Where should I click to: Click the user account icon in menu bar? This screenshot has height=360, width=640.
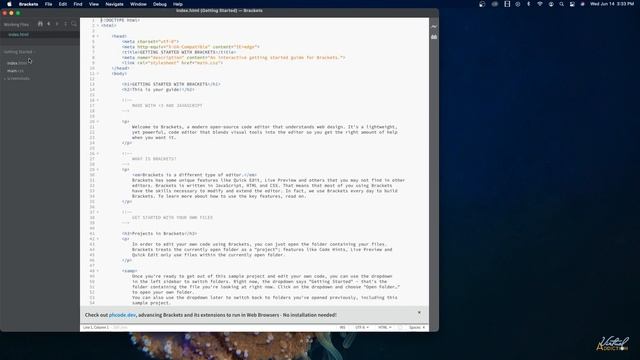(551, 4)
